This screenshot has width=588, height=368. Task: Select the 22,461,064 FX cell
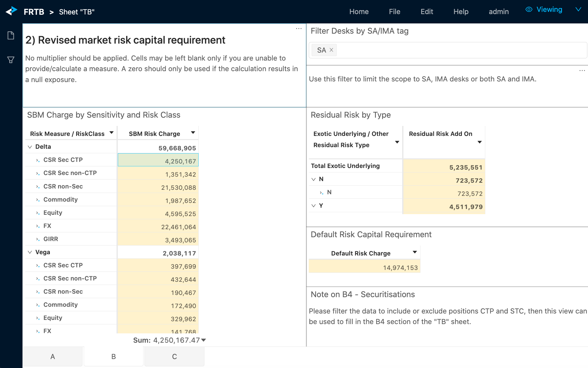pyautogui.click(x=158, y=226)
